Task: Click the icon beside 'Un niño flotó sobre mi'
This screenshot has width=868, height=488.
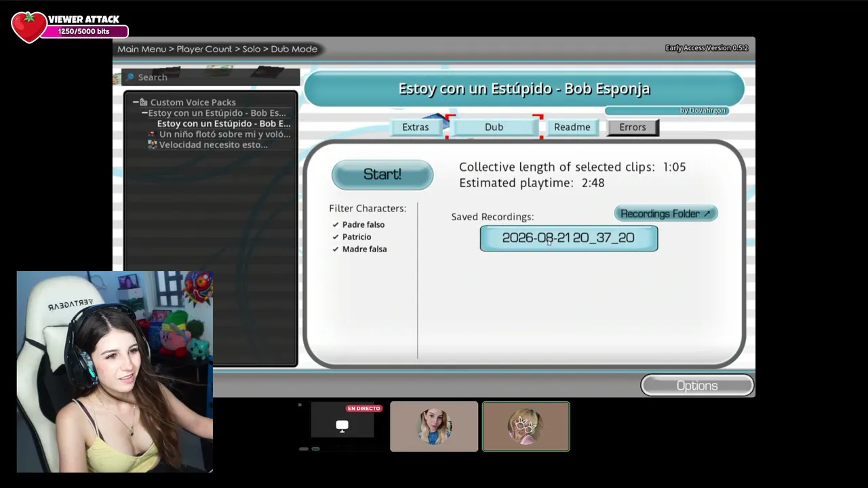Action: tap(152, 134)
